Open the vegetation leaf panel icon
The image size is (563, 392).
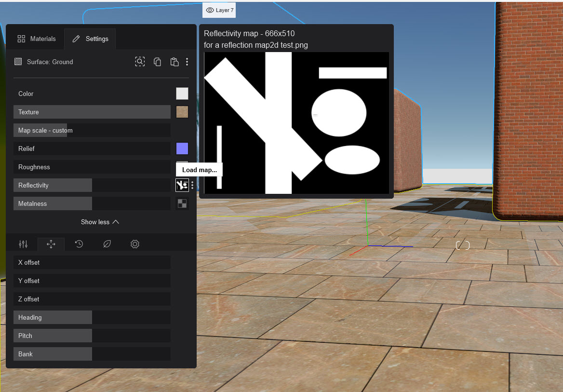click(107, 244)
